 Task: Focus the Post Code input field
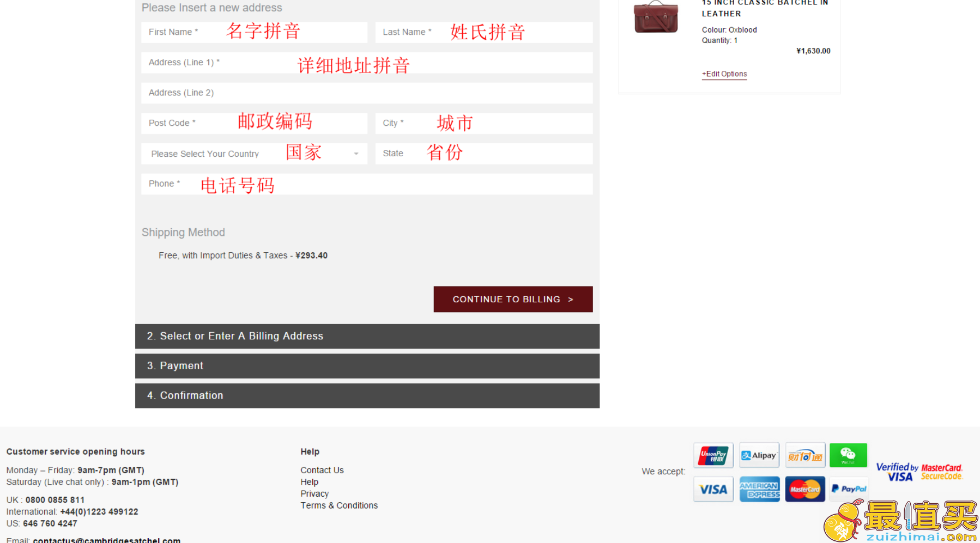(x=254, y=123)
